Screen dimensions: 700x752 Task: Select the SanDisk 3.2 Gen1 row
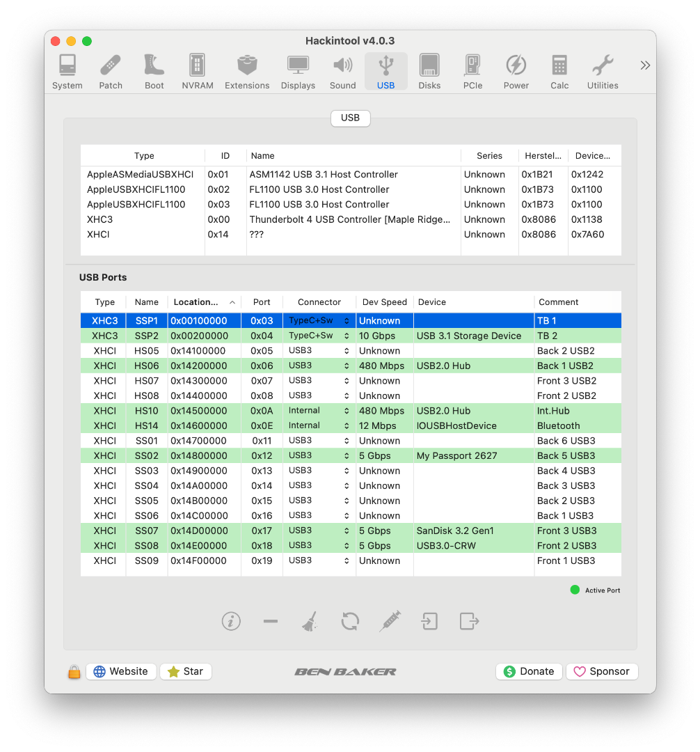click(x=351, y=531)
